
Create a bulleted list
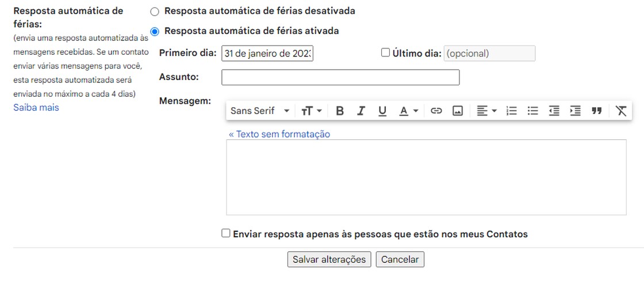[533, 111]
